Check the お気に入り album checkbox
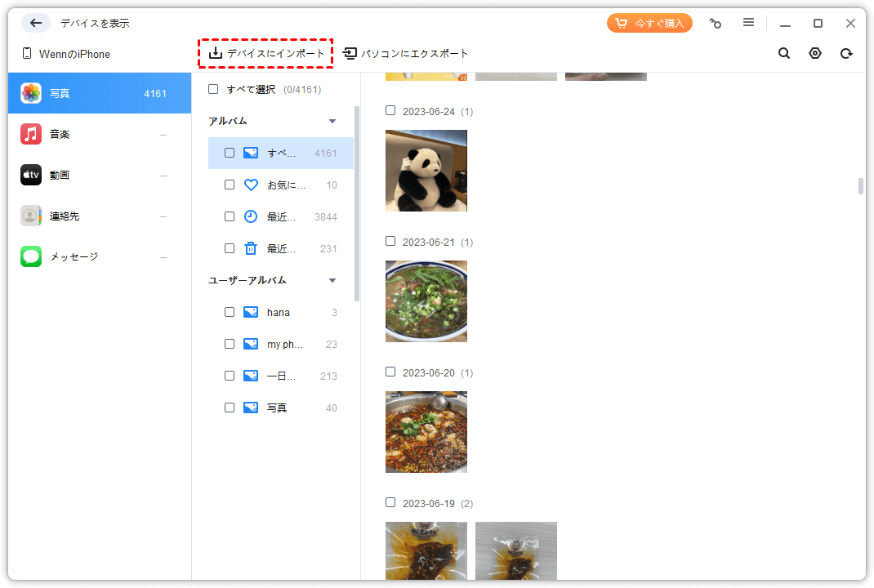Image resolution: width=874 pixels, height=588 pixels. (x=230, y=185)
